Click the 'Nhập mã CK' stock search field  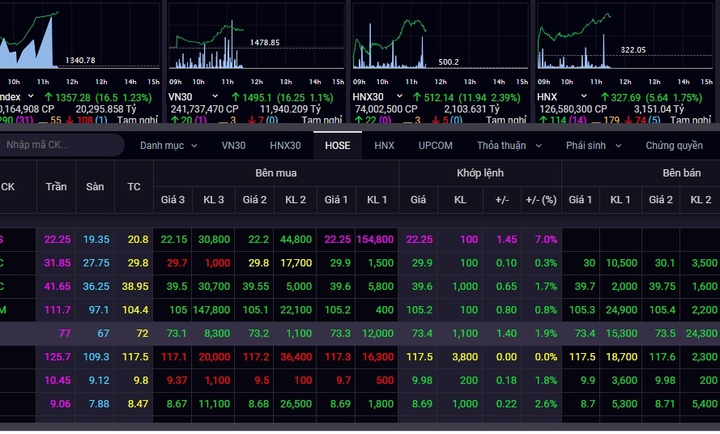tap(60, 145)
